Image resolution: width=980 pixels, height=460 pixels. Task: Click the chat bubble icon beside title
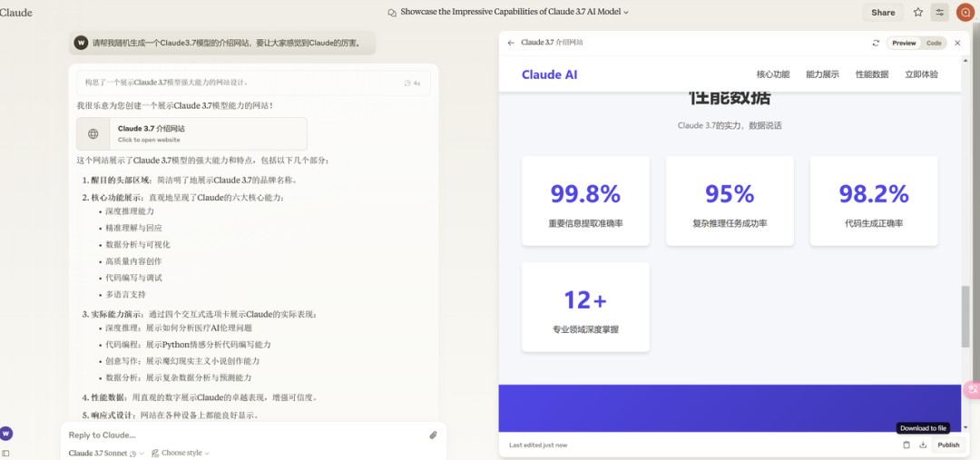392,13
